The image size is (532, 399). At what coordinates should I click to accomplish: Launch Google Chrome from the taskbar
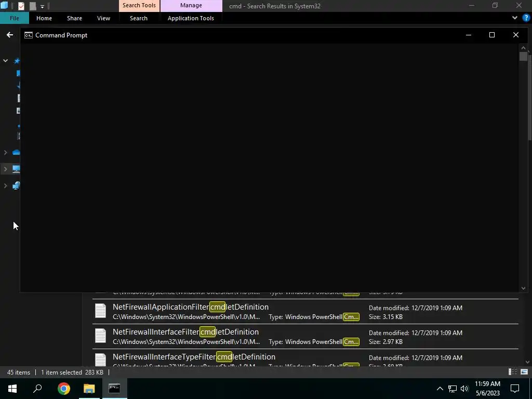pos(64,389)
